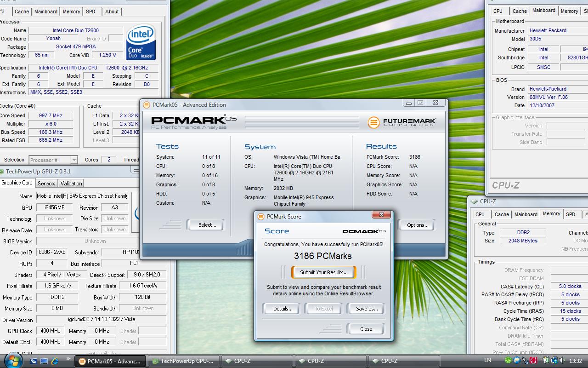Click Instructions value 'MMX, SSE, SSE2, SSE3'
The image size is (588, 368).
94,92
